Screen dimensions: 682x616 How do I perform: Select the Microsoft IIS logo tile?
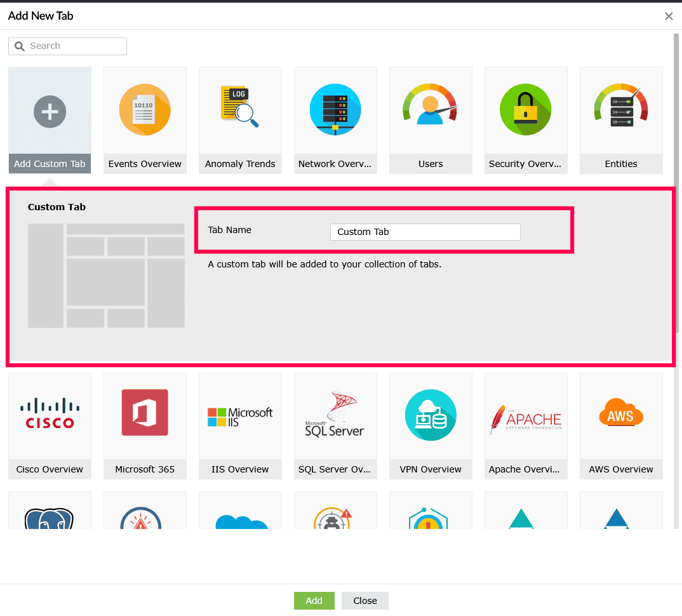coord(240,417)
